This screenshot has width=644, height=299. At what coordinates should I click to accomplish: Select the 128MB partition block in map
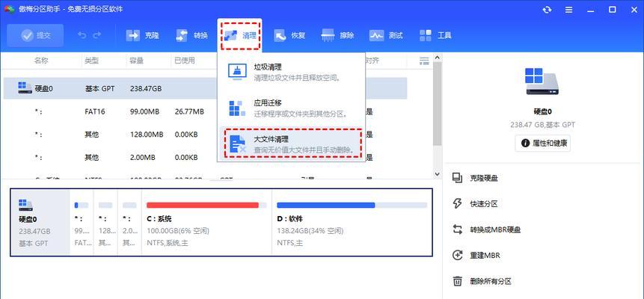click(x=105, y=223)
